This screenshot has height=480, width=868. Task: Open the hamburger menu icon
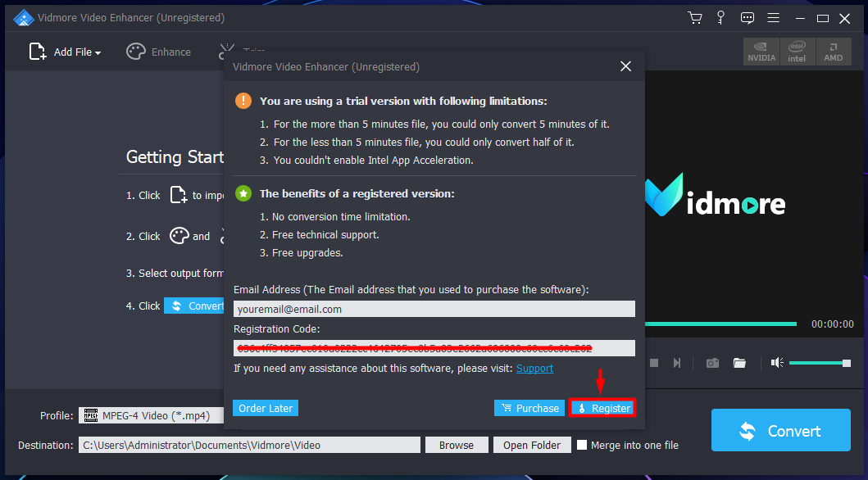(774, 18)
